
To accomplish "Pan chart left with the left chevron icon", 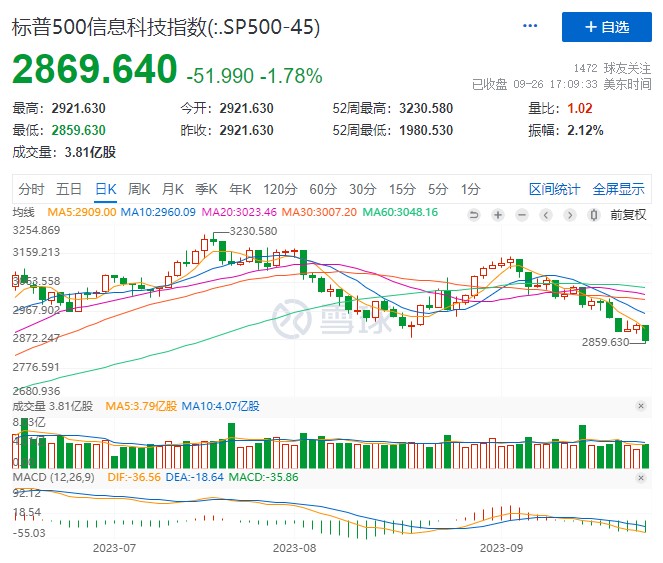I will [545, 215].
